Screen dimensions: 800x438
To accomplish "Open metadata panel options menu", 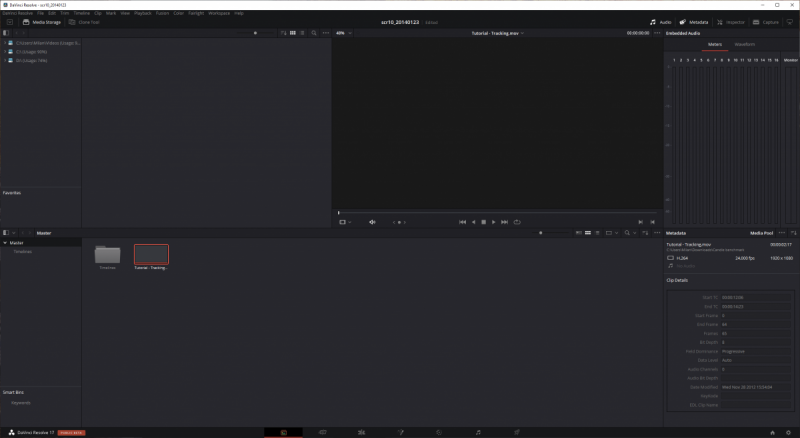I will tap(782, 233).
